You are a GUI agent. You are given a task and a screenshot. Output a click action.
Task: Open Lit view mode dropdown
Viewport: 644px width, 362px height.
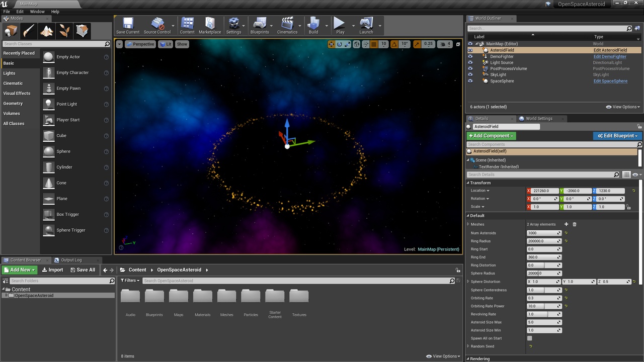[166, 44]
